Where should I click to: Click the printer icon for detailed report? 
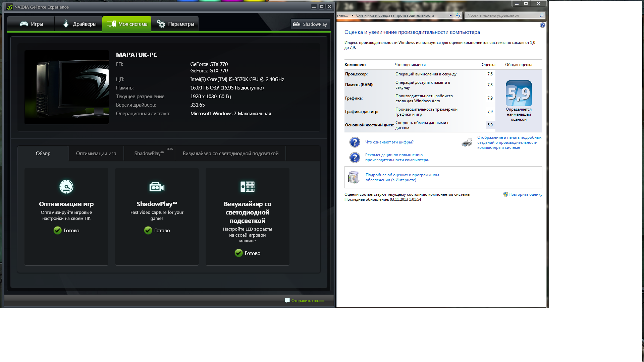click(467, 142)
